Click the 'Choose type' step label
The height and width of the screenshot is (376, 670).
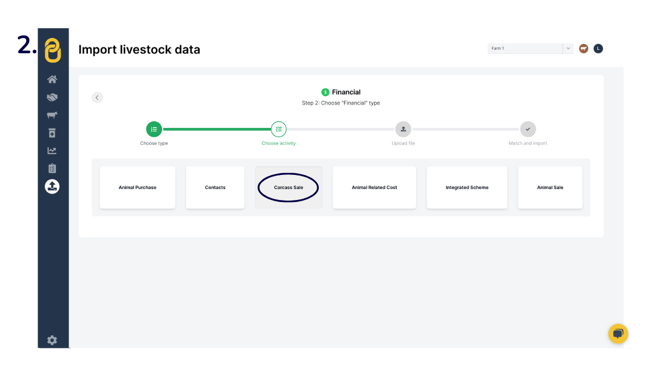tap(154, 143)
